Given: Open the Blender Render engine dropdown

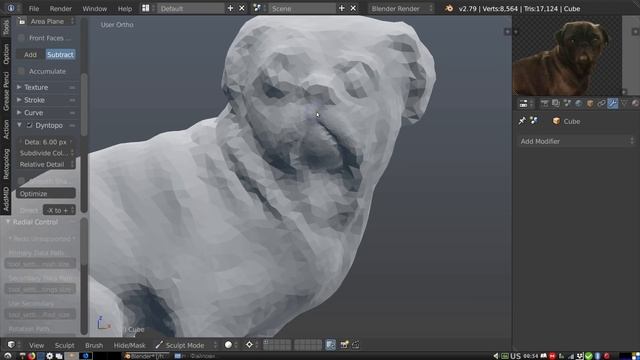Looking at the screenshot, I should point(401,8).
